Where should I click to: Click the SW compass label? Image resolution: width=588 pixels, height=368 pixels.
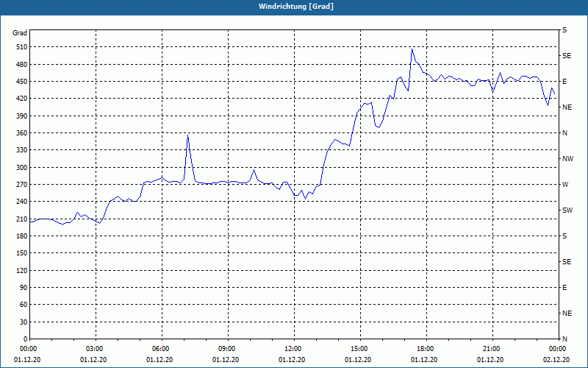coord(567,210)
